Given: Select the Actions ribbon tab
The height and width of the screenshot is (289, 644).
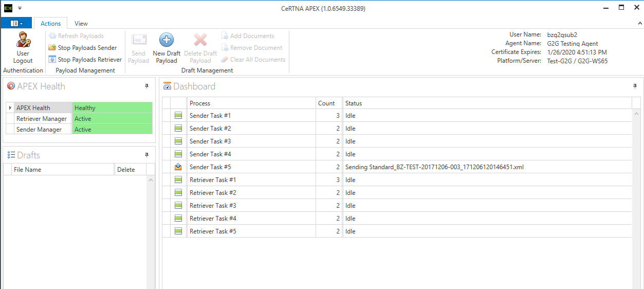Looking at the screenshot, I should [x=50, y=24].
